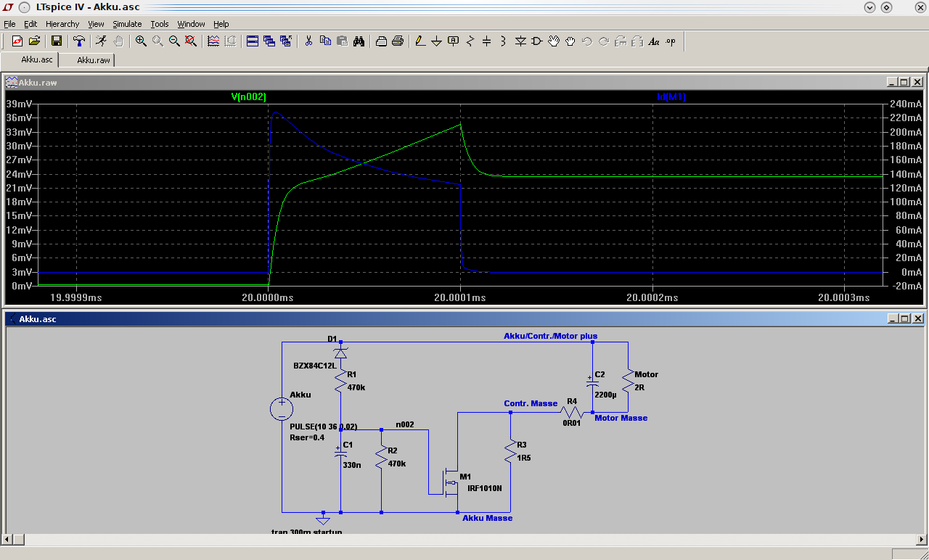Click the 1R5 value of resistor R3
This screenshot has height=560, width=929.
[524, 458]
